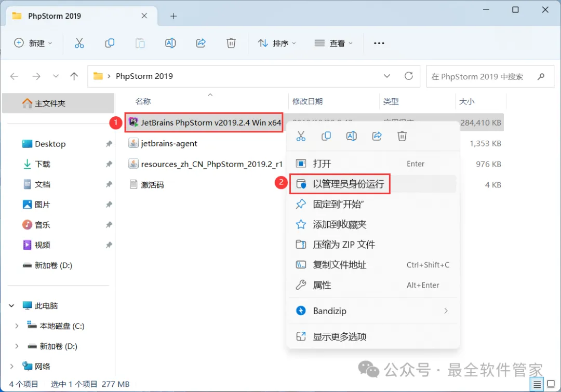Open new tab with plus button
The width and height of the screenshot is (561, 392).
pyautogui.click(x=173, y=16)
